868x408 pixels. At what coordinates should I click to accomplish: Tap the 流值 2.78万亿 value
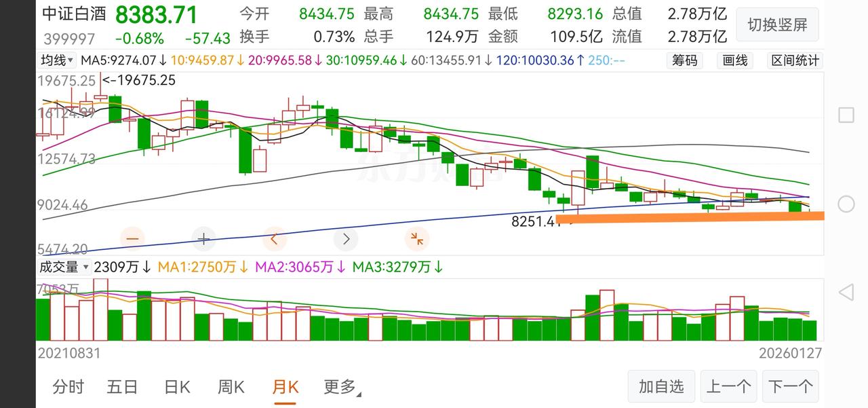(697, 36)
